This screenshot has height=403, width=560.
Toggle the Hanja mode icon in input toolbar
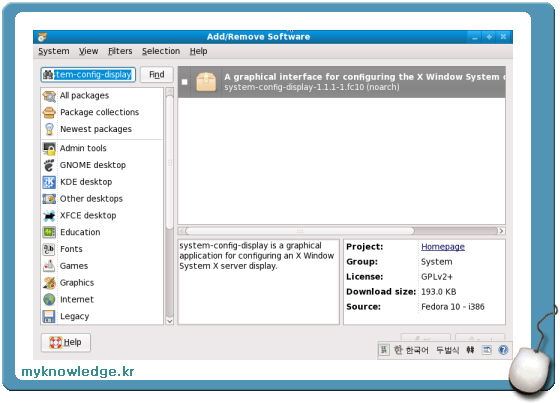pyautogui.click(x=471, y=350)
